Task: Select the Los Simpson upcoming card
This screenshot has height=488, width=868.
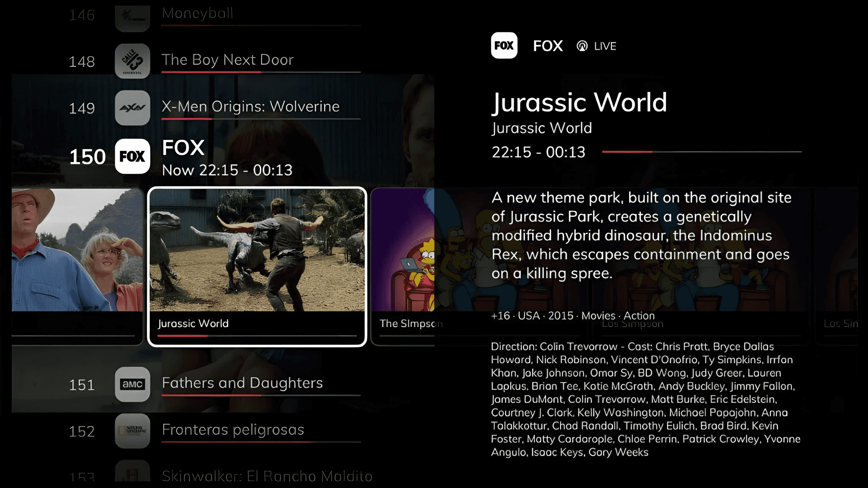Action: [700, 267]
